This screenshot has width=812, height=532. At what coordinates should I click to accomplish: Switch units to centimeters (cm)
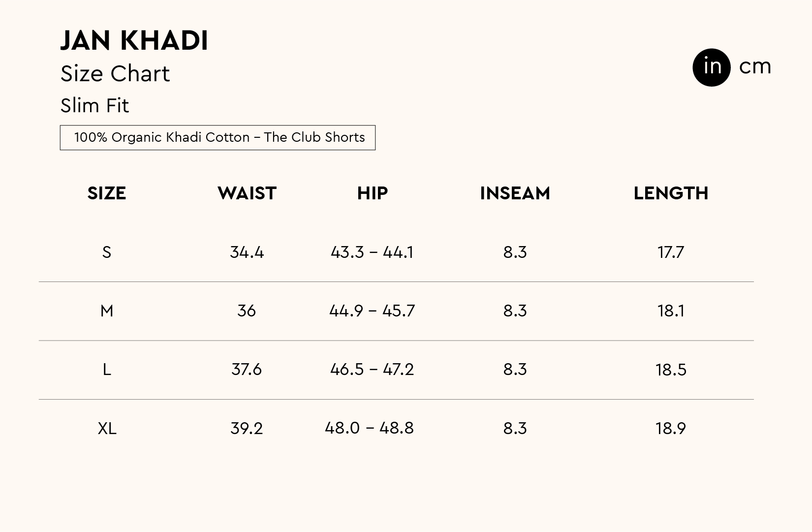(x=755, y=67)
